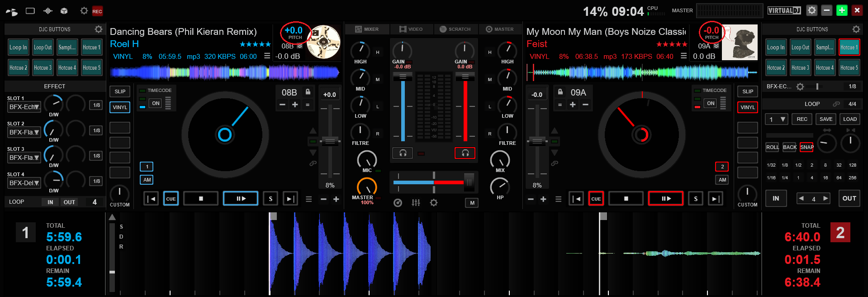
Task: Click the top bar REC button
Action: pyautogui.click(x=97, y=11)
